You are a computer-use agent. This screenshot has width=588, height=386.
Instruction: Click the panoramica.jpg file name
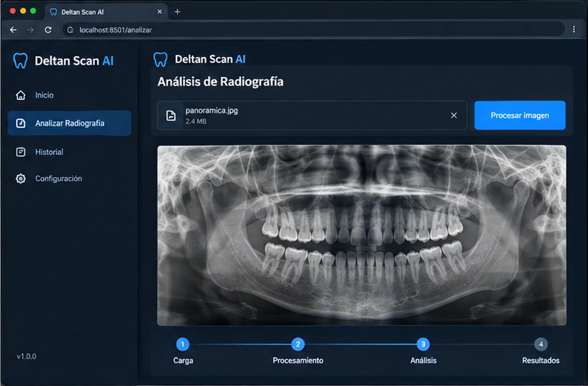[212, 111]
